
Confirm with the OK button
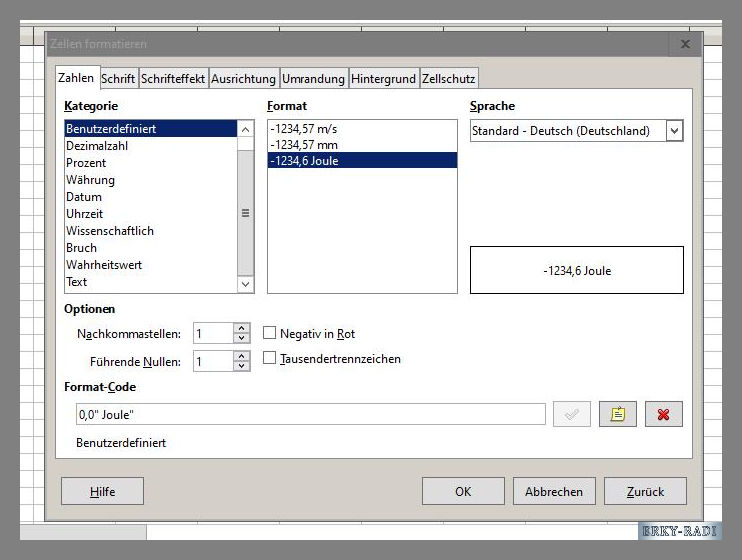point(463,491)
